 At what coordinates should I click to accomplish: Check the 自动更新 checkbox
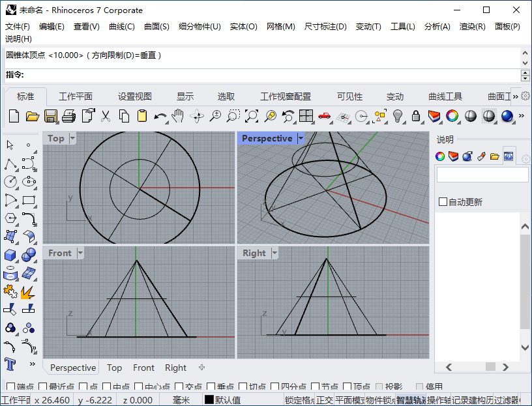(443, 202)
